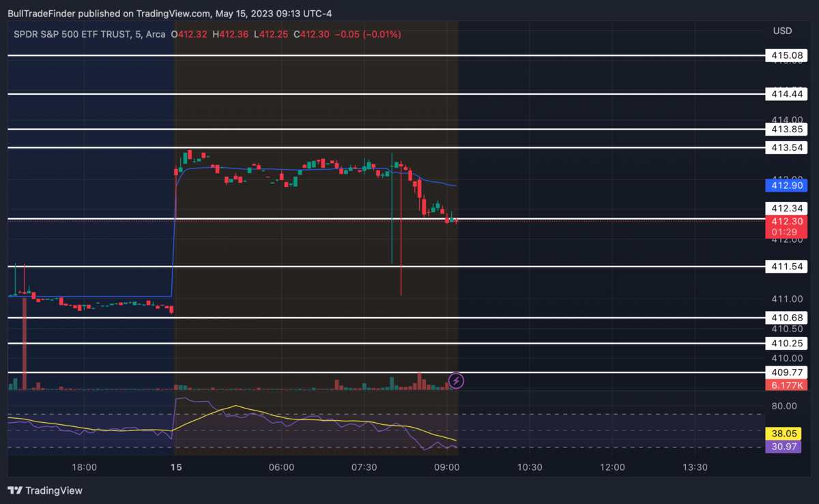Image resolution: width=819 pixels, height=504 pixels.
Task: Click the 10:30 time axis label
Action: (530, 467)
